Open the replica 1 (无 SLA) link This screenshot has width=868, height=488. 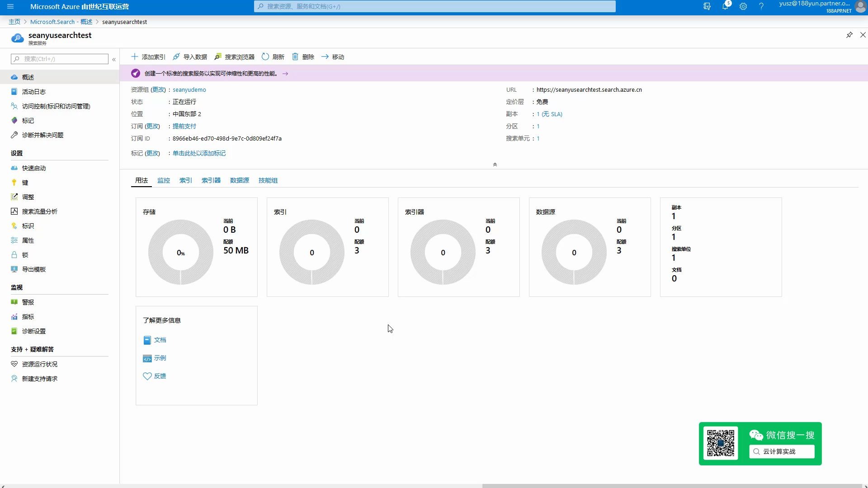[550, 114]
